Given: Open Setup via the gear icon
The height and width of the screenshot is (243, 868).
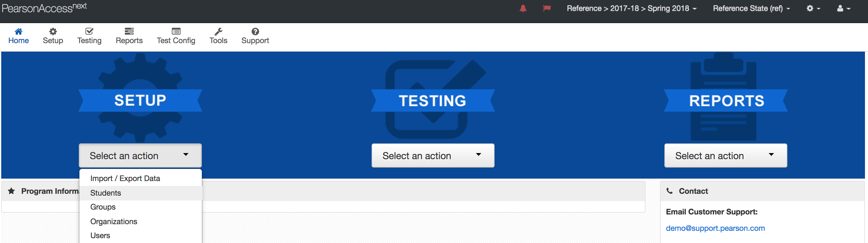Looking at the screenshot, I should (x=53, y=31).
